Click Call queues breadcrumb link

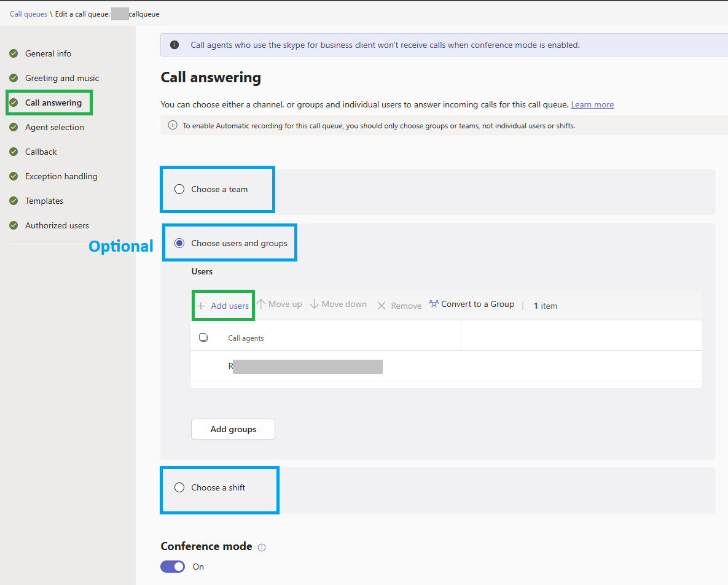click(x=28, y=14)
